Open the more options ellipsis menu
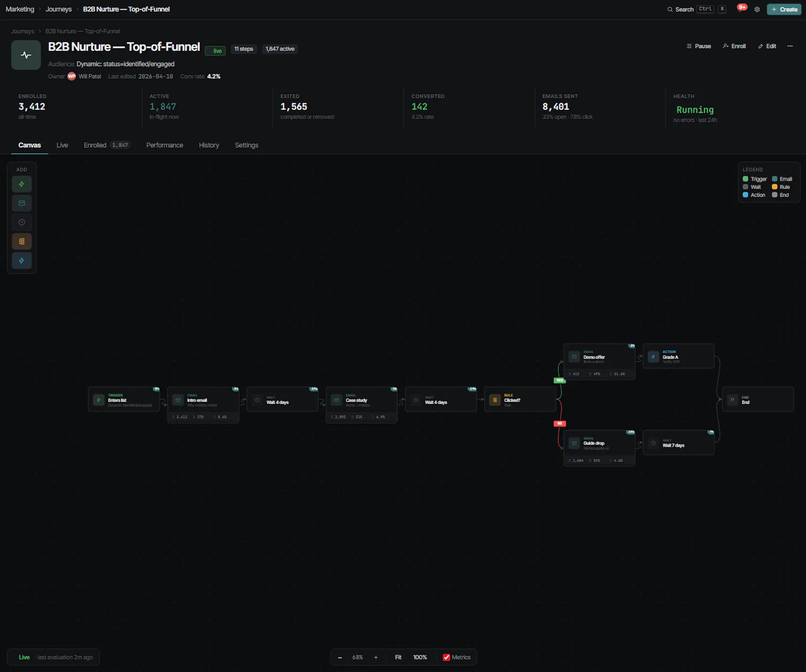Viewport: 806px width, 672px height. click(x=790, y=46)
